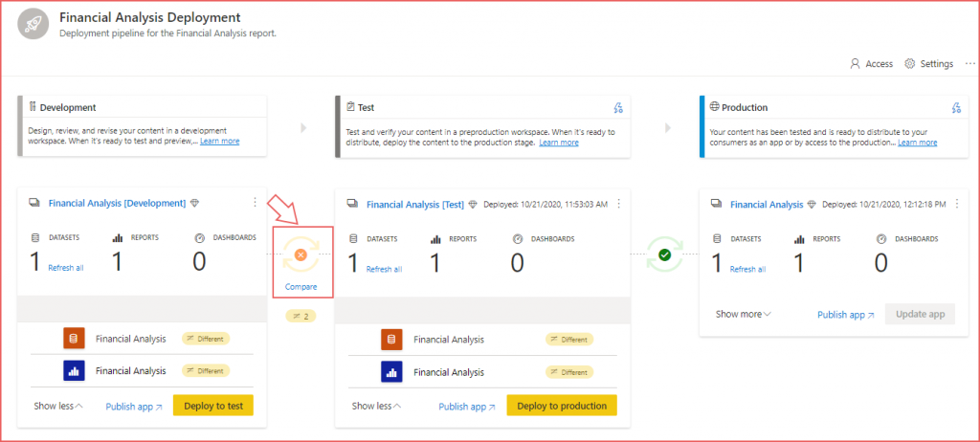Click Different badge on Development dataset row

point(206,339)
